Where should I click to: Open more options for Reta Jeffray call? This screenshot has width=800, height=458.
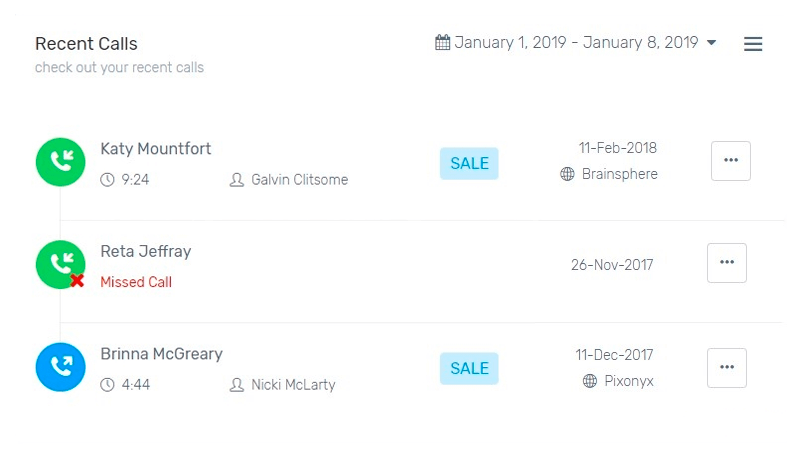point(726,262)
